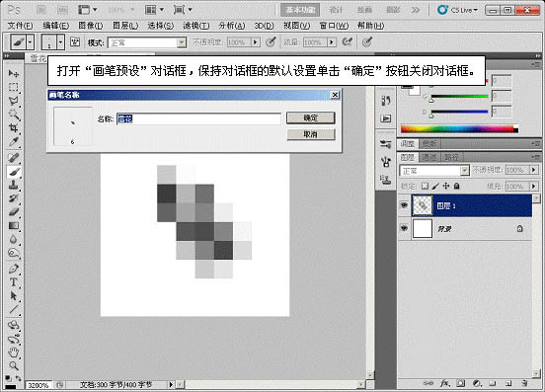Expand more workspaces chevron

(x=416, y=10)
